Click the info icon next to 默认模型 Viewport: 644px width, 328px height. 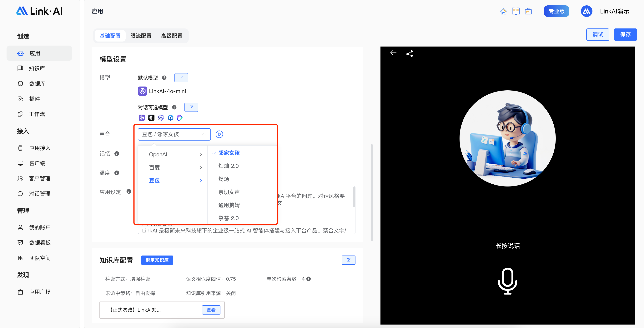164,78
